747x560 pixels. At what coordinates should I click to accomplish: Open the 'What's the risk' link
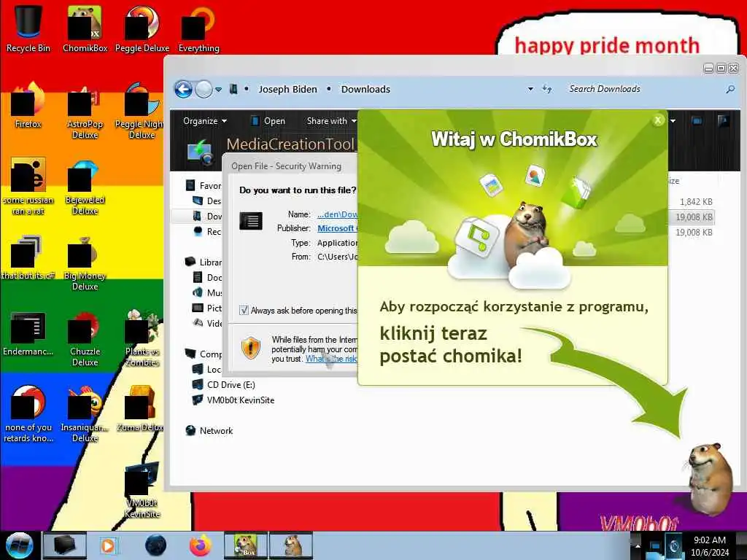point(331,359)
